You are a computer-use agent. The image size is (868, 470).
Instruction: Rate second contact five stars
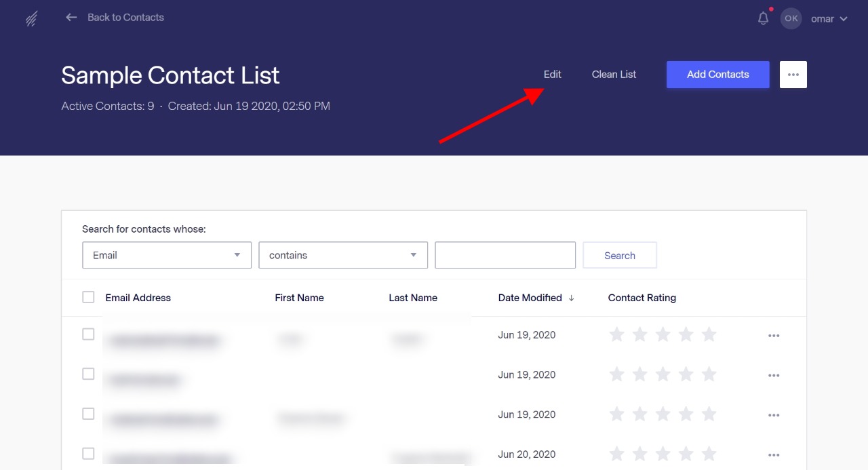click(x=709, y=374)
